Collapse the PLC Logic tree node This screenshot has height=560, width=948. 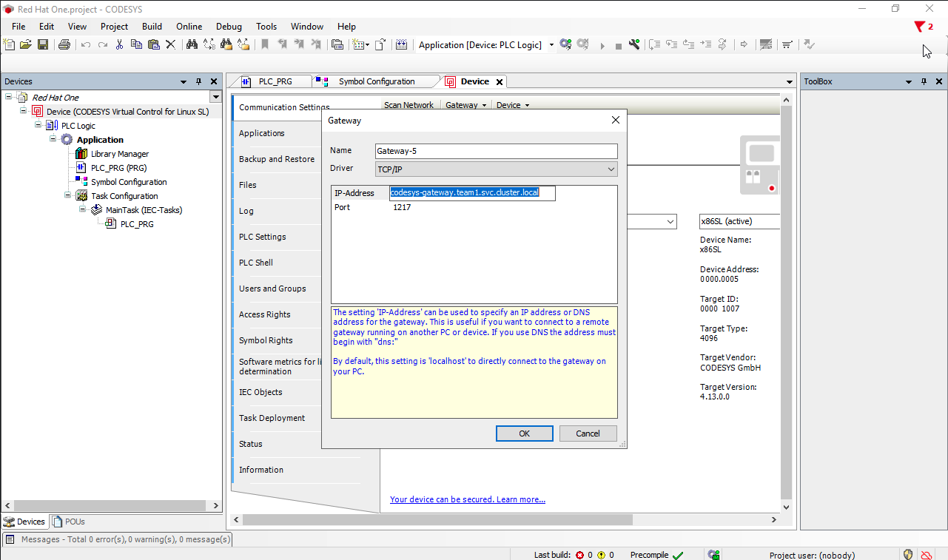[38, 125]
